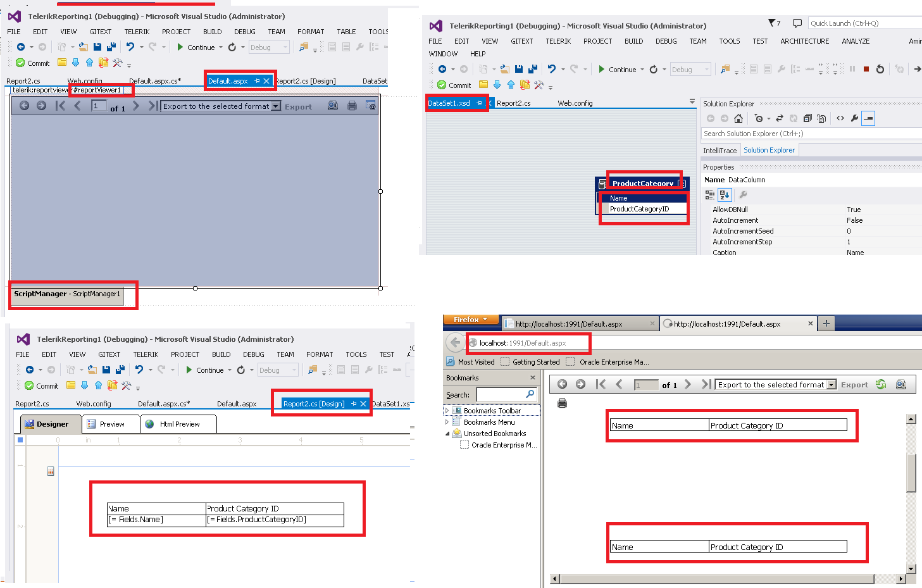Click Save All in the Report2.cs [Design] window toolbar

120,370
